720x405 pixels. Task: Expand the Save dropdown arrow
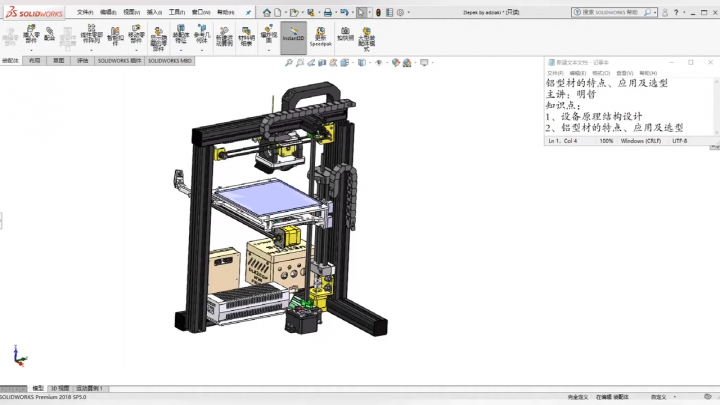(x=319, y=12)
